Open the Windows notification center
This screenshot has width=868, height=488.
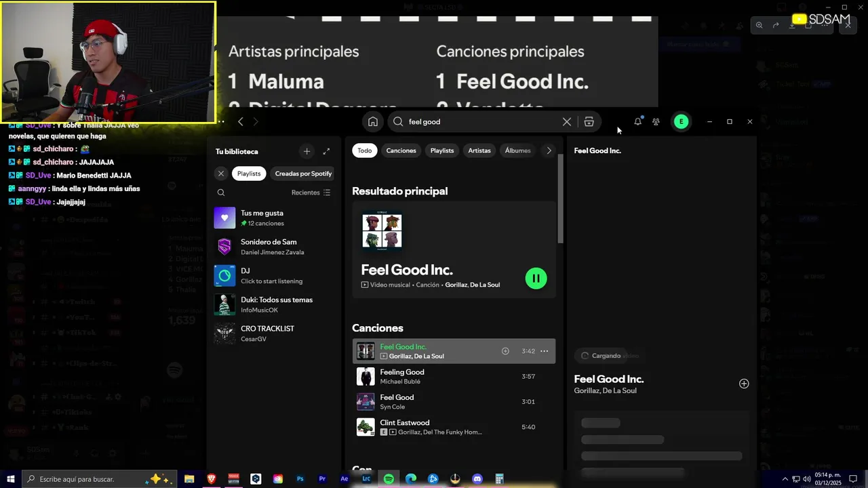[x=853, y=479]
